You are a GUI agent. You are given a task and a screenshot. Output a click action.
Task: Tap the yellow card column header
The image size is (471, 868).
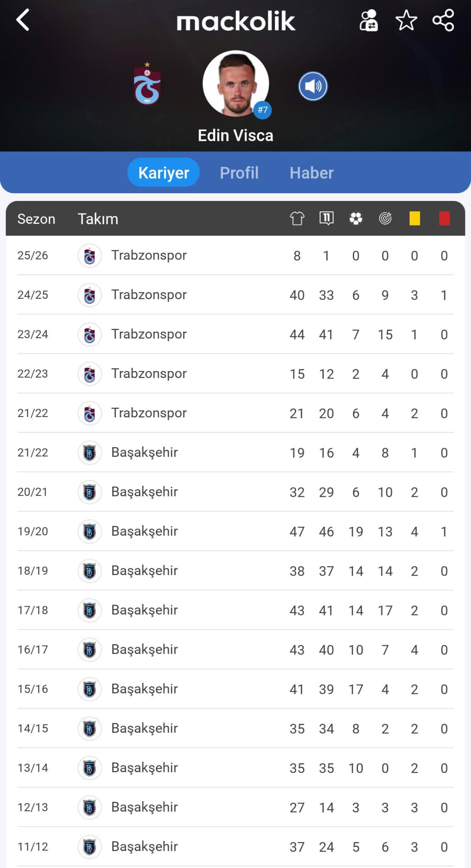point(415,219)
